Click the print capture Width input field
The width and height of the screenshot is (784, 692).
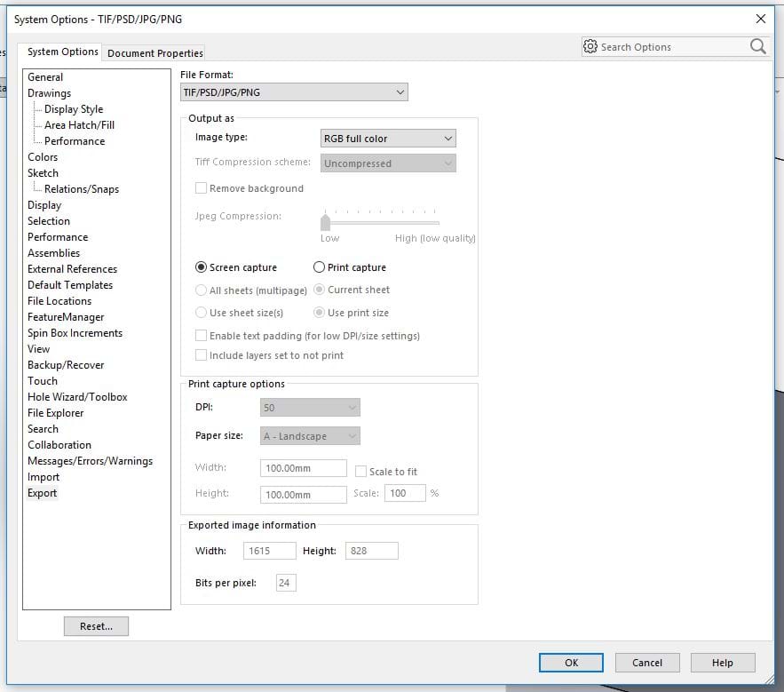(x=304, y=468)
